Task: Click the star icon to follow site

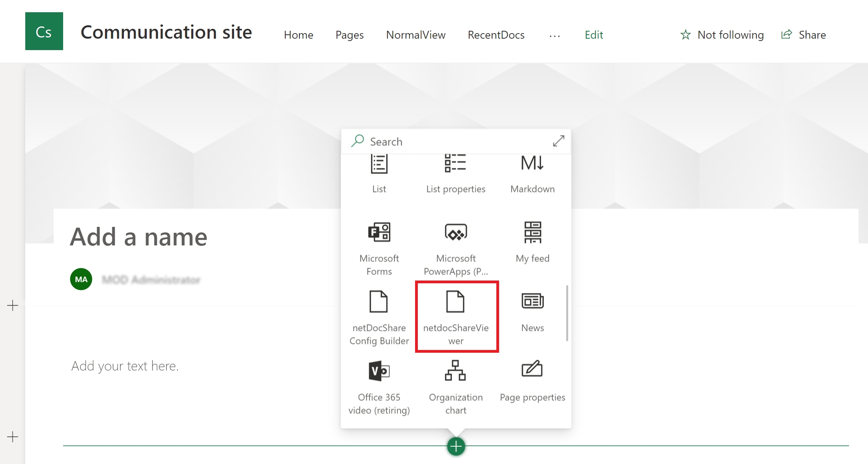Action: [x=686, y=35]
